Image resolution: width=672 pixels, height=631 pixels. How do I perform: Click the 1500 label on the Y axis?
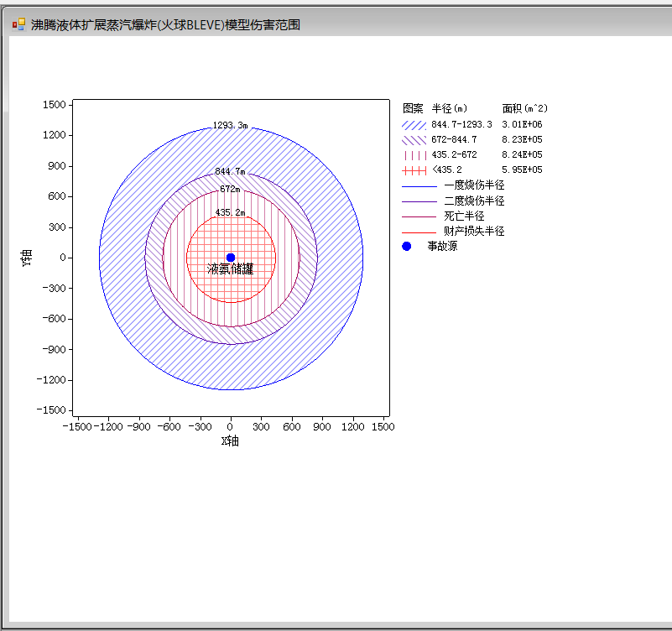54,105
